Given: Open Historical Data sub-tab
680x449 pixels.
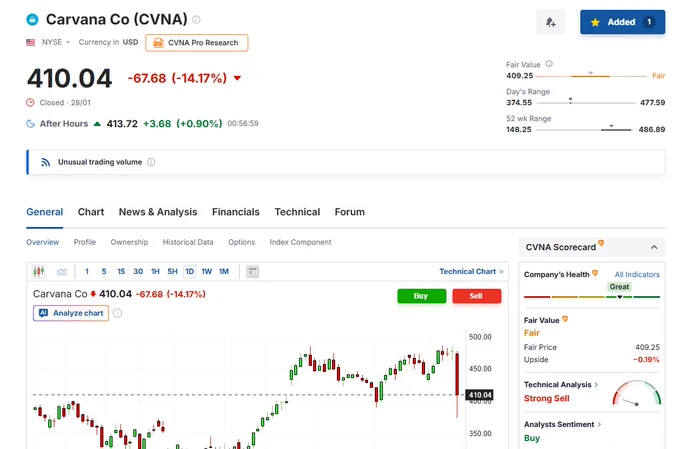Looking at the screenshot, I should (188, 242).
